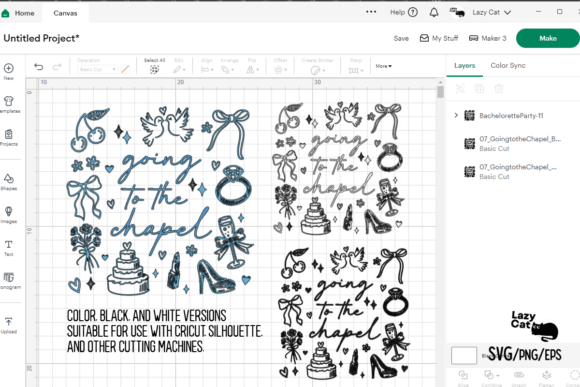Click the Delete trash icon in Layers panel

(x=499, y=89)
